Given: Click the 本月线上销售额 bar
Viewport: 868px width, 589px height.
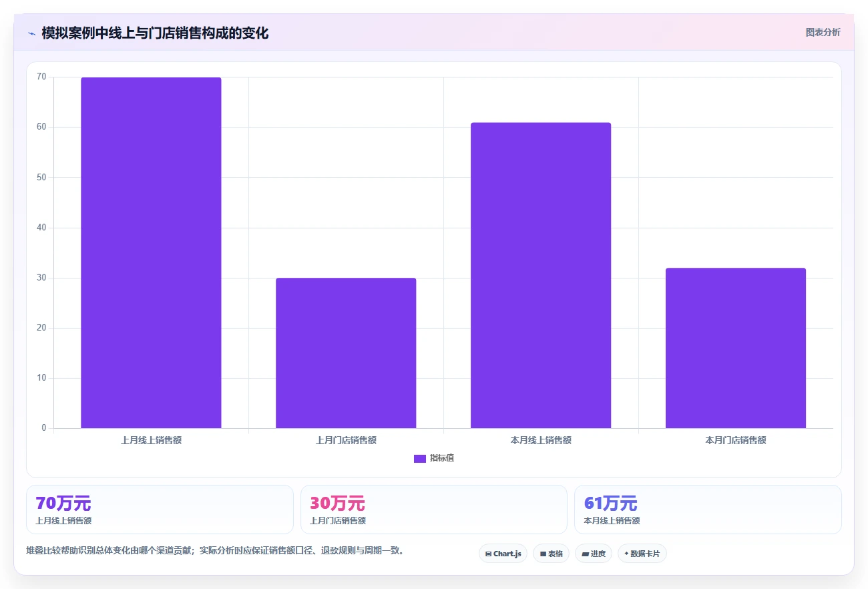Looking at the screenshot, I should (x=541, y=275).
